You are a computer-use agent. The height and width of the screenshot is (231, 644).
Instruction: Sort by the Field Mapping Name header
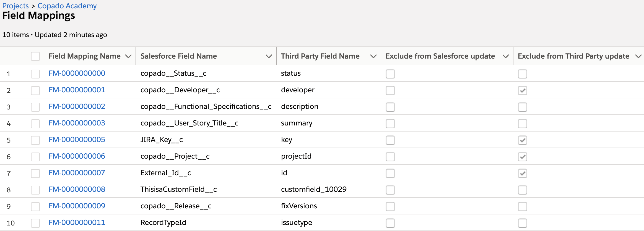(x=85, y=56)
